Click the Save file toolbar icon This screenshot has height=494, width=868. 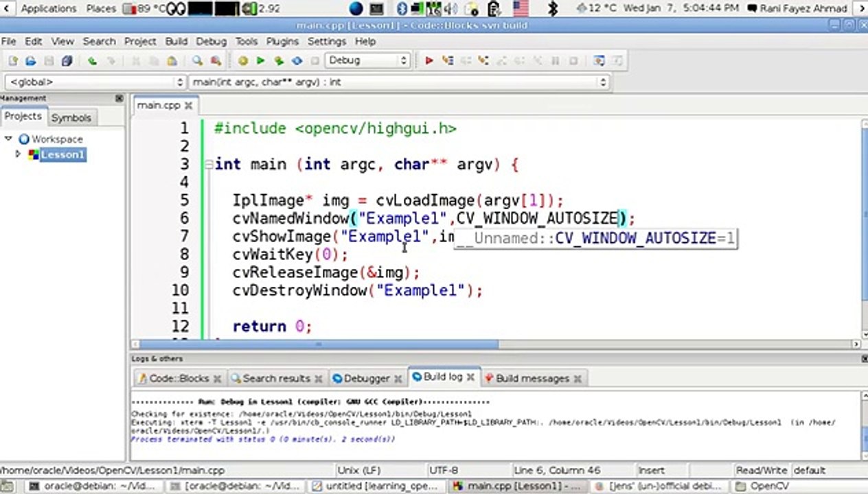click(x=49, y=61)
